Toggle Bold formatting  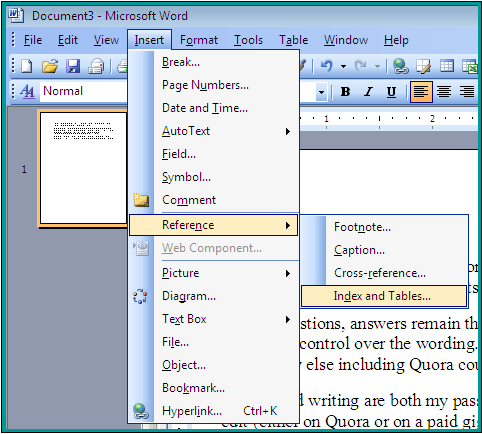point(346,91)
